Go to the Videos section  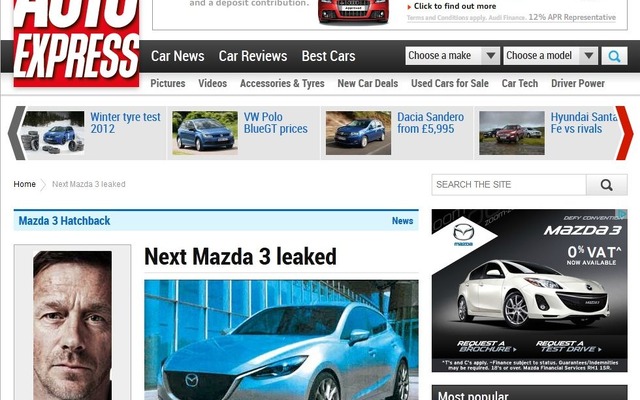(212, 83)
